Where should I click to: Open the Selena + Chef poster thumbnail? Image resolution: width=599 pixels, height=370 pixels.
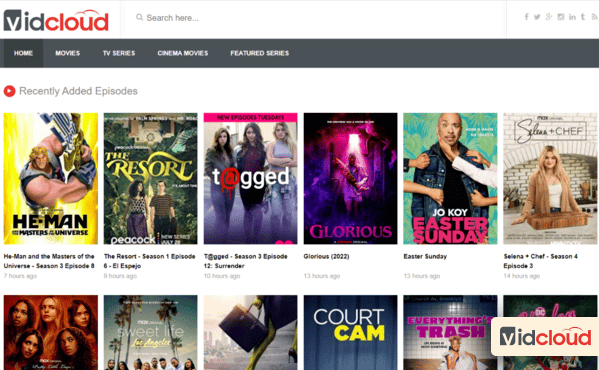pyautogui.click(x=550, y=178)
